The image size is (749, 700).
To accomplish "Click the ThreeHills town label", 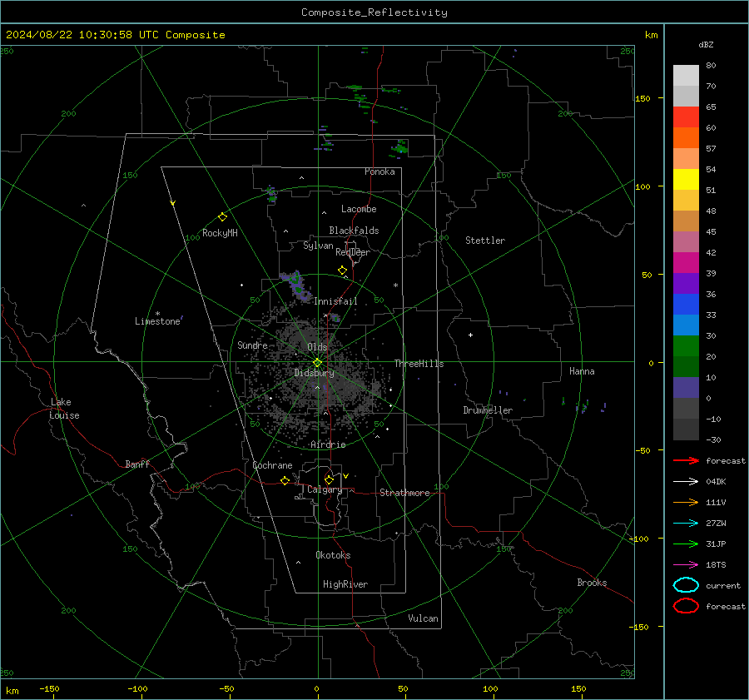I will [419, 364].
